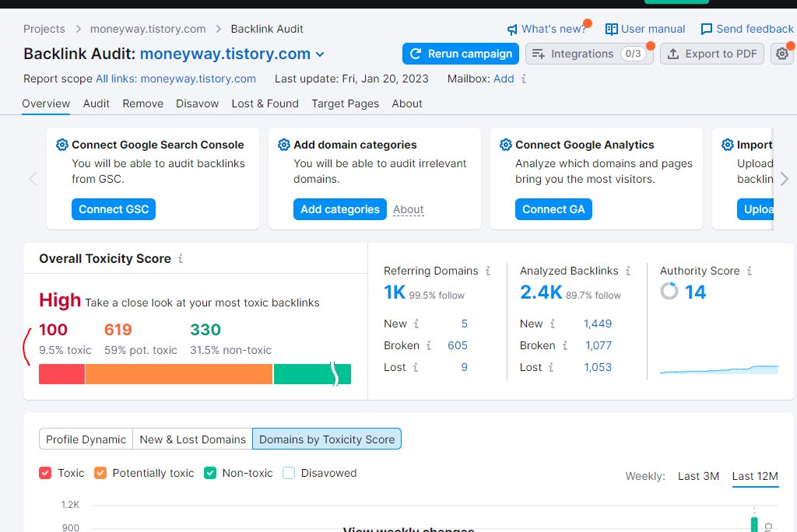
Task: Uncheck the Potentially toxic checkbox
Action: pos(100,473)
